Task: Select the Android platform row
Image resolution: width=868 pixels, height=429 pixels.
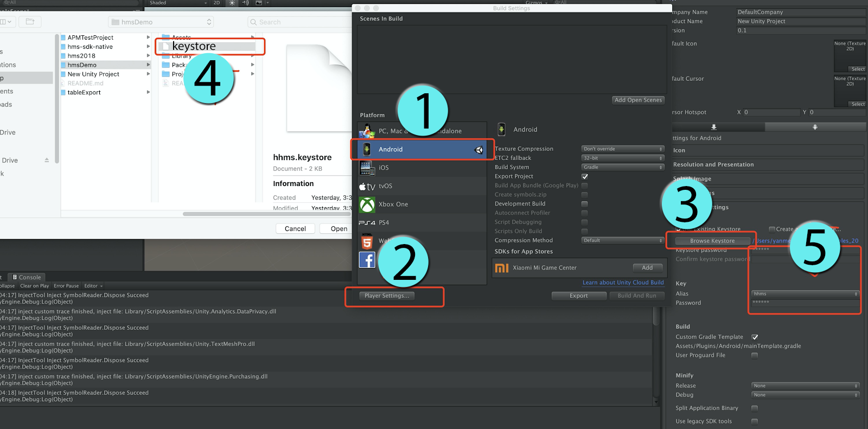Action: tap(422, 150)
